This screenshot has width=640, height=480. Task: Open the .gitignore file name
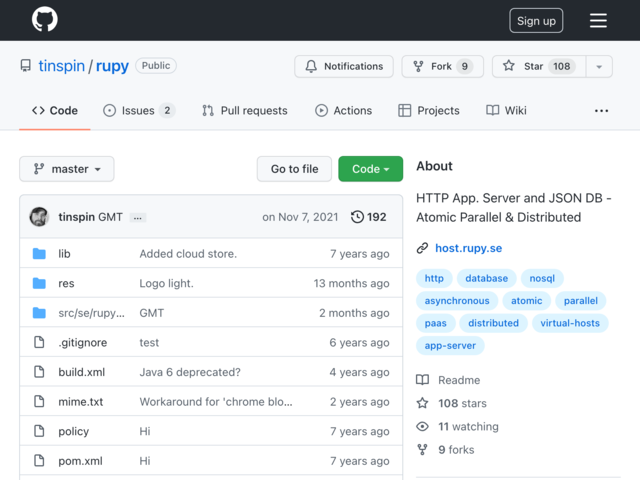(82, 343)
